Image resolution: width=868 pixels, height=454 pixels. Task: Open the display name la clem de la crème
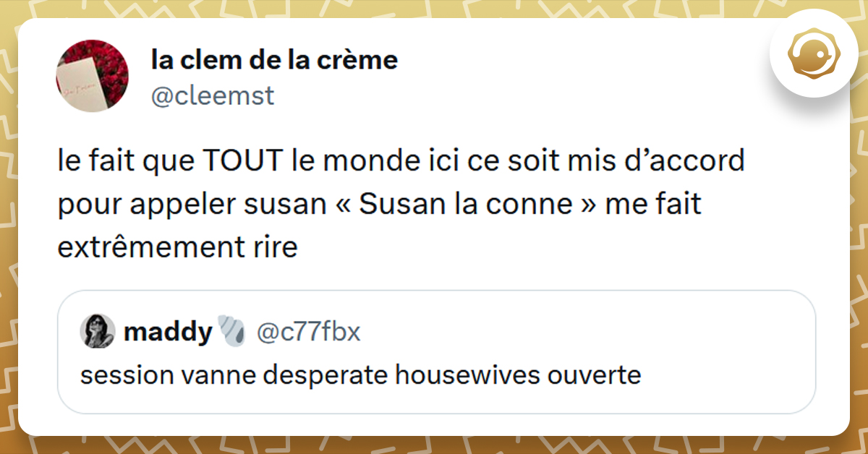[274, 61]
